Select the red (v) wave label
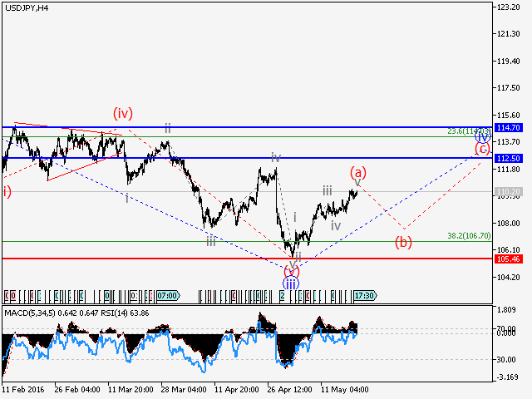Viewport: 532px width, 399px height. (292, 271)
